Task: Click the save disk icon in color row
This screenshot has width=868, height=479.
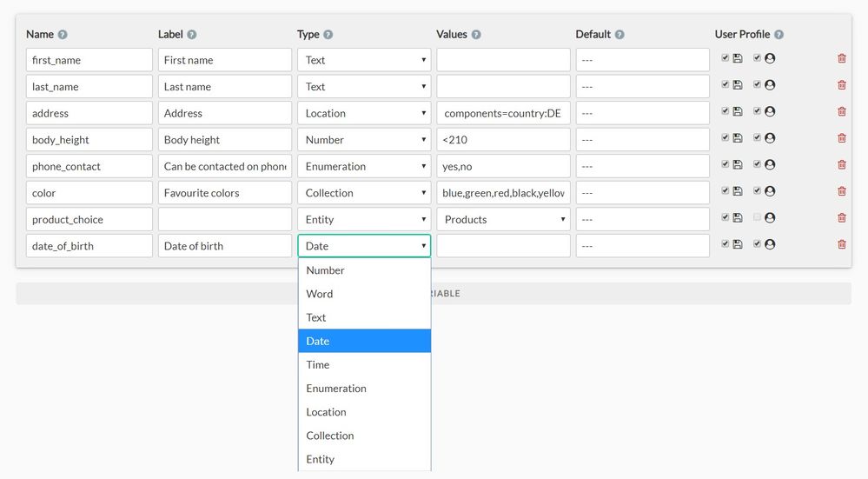Action: [738, 191]
